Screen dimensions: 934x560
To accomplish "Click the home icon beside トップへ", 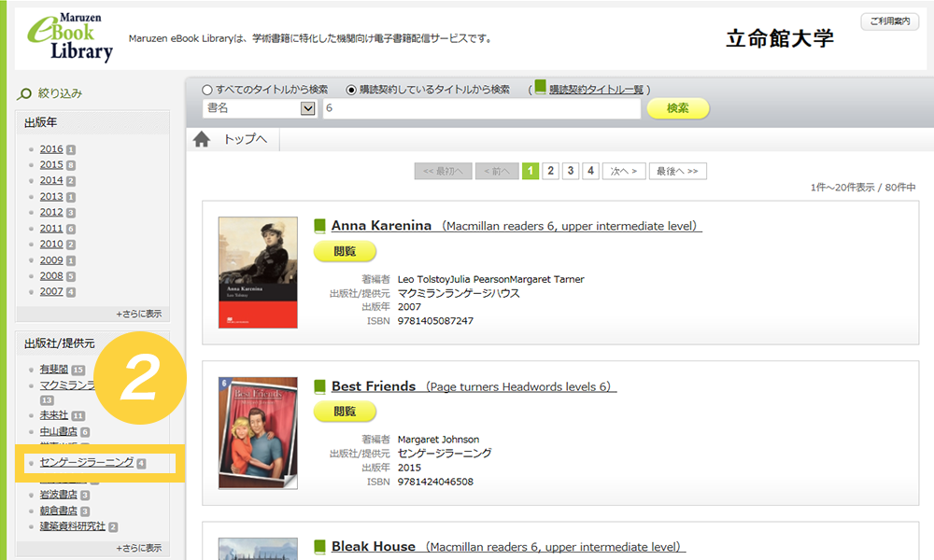I will tap(202, 139).
